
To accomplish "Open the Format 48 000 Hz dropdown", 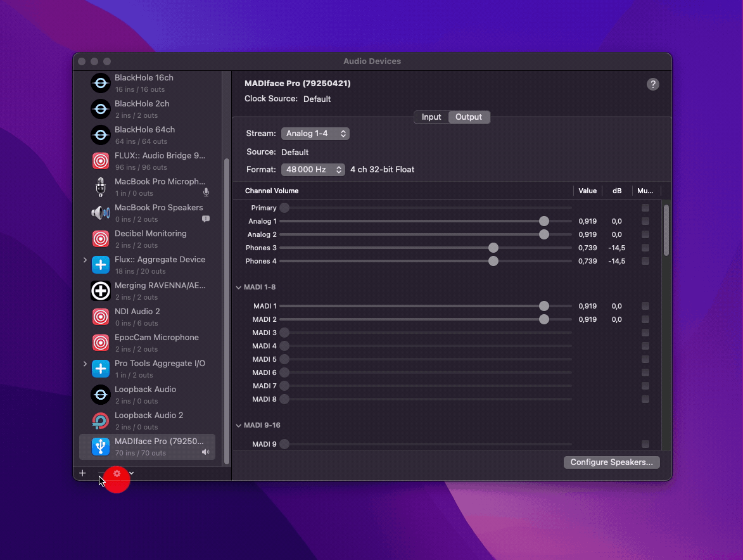I will (x=313, y=170).
